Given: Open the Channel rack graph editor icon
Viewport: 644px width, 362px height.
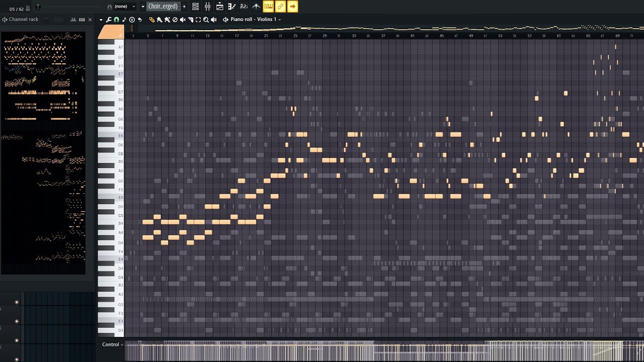Looking at the screenshot, I should 73,20.
